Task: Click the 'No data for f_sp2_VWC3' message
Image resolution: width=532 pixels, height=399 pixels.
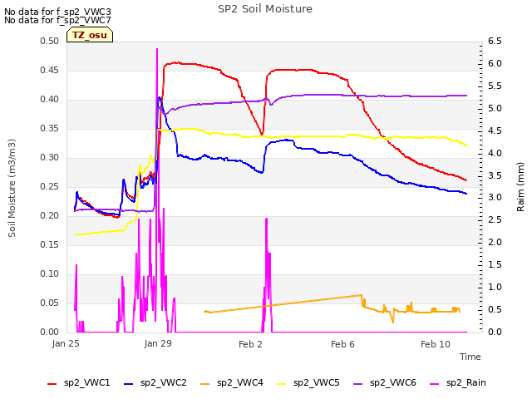Action: click(57, 12)
